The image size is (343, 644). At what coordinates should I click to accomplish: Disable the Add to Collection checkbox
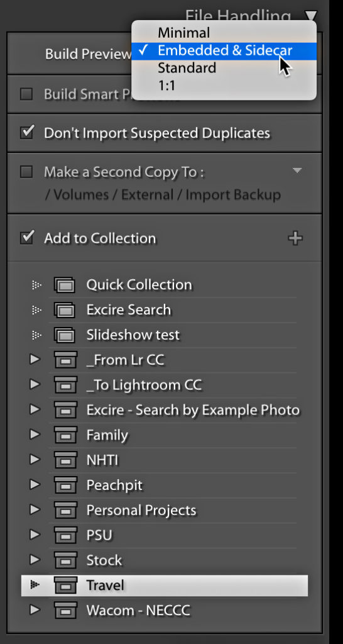pos(26,238)
